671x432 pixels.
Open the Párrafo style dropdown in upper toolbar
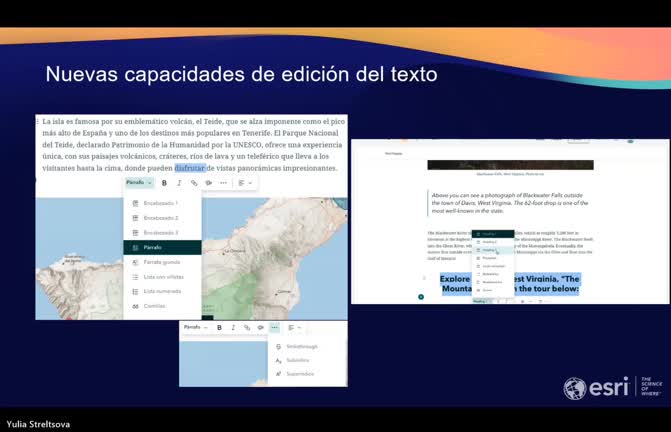tap(138, 183)
